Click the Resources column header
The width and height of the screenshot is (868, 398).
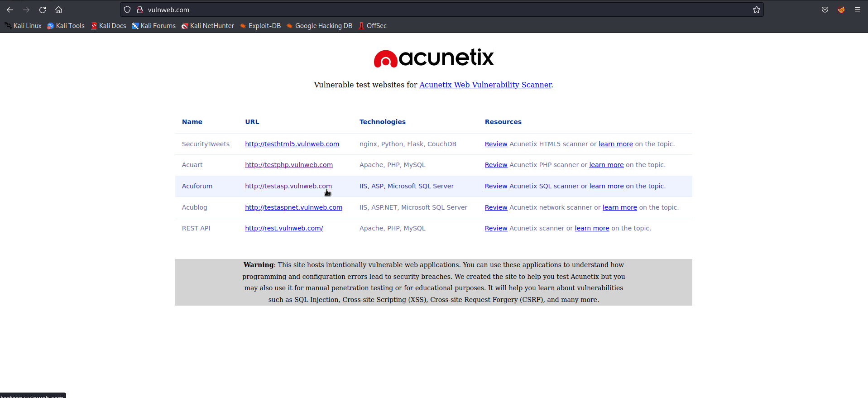click(x=503, y=122)
